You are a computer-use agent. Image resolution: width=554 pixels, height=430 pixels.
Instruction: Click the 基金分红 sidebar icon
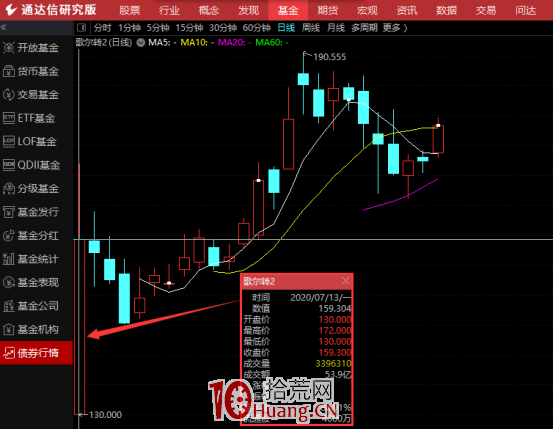(8, 235)
